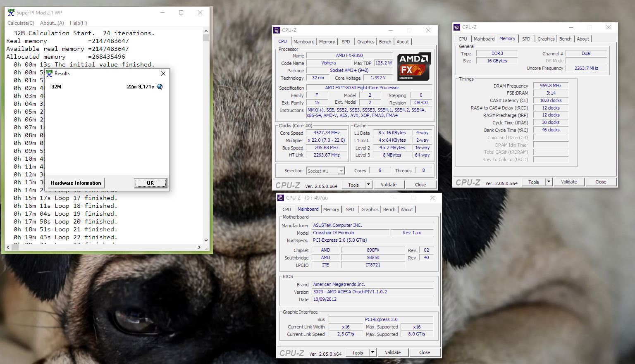The width and height of the screenshot is (635, 364).
Task: Select CPU tab in the Mainboard window
Action: (x=286, y=209)
